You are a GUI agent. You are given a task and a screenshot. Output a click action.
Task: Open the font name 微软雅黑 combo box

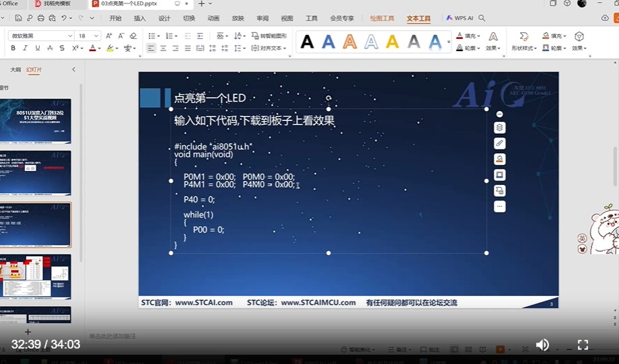(41, 36)
